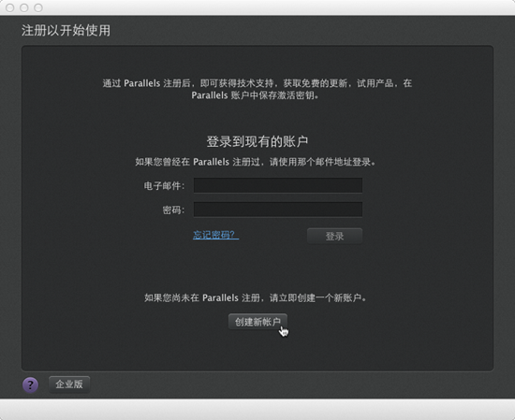
Task: Focus the 密码 input field
Action: click(x=278, y=210)
